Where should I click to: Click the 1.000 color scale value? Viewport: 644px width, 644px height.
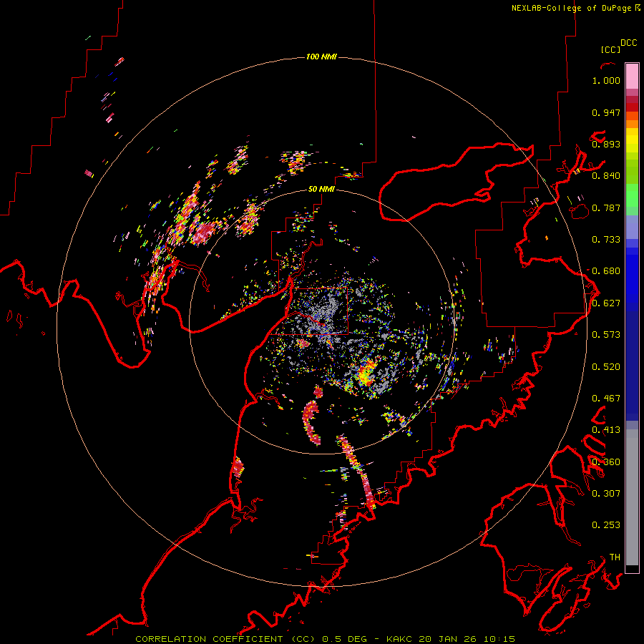pos(606,80)
